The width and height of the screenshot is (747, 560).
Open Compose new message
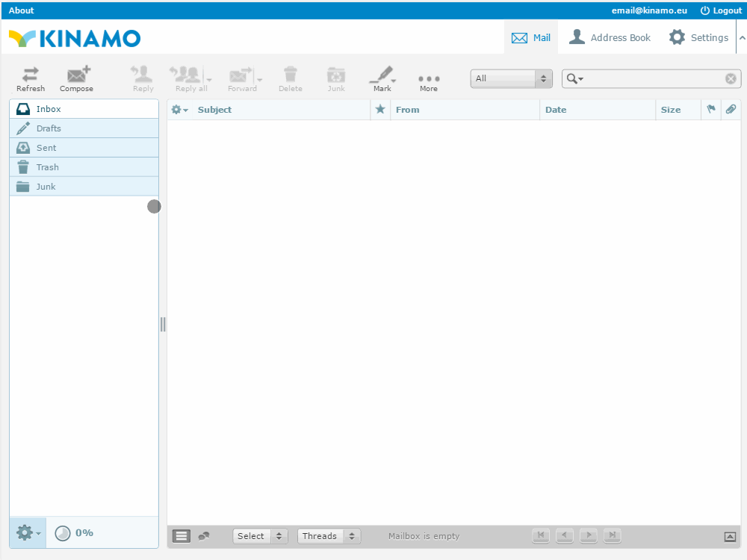[76, 78]
